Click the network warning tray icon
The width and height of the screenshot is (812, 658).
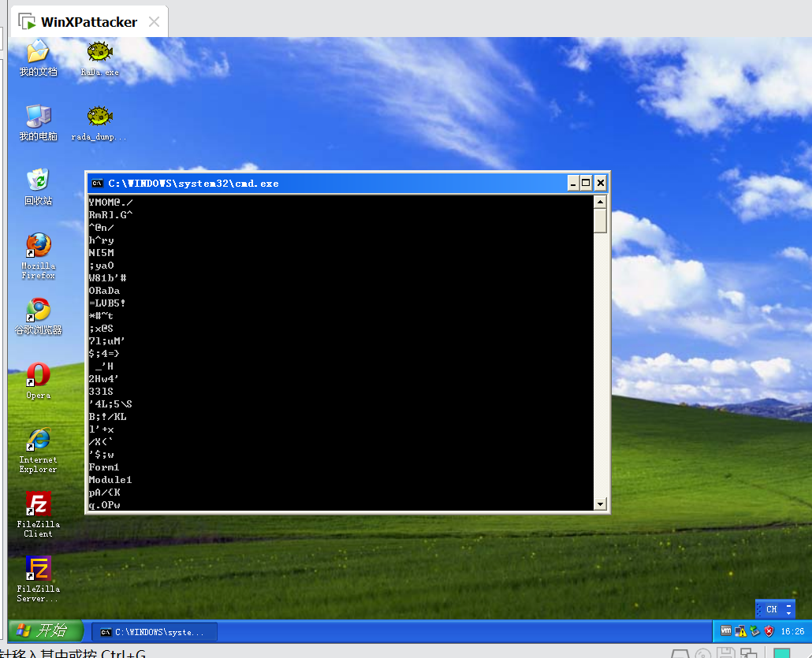pyautogui.click(x=740, y=631)
